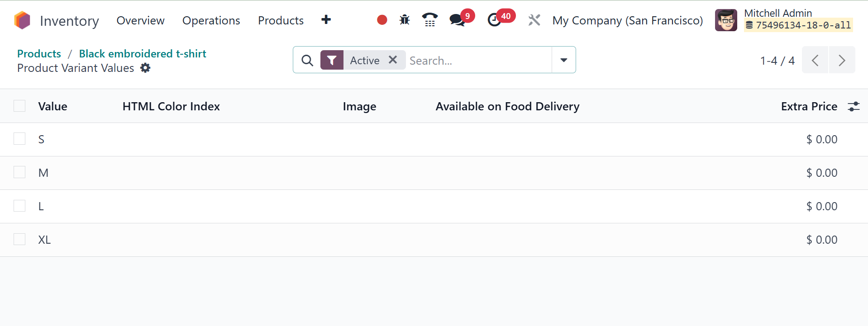Click the plus icon in navbar

coord(326,20)
